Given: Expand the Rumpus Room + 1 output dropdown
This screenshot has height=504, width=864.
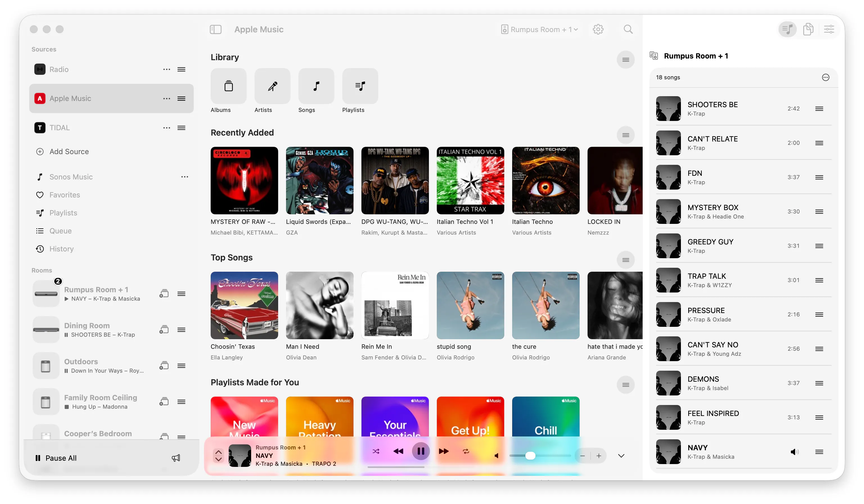Looking at the screenshot, I should point(539,30).
